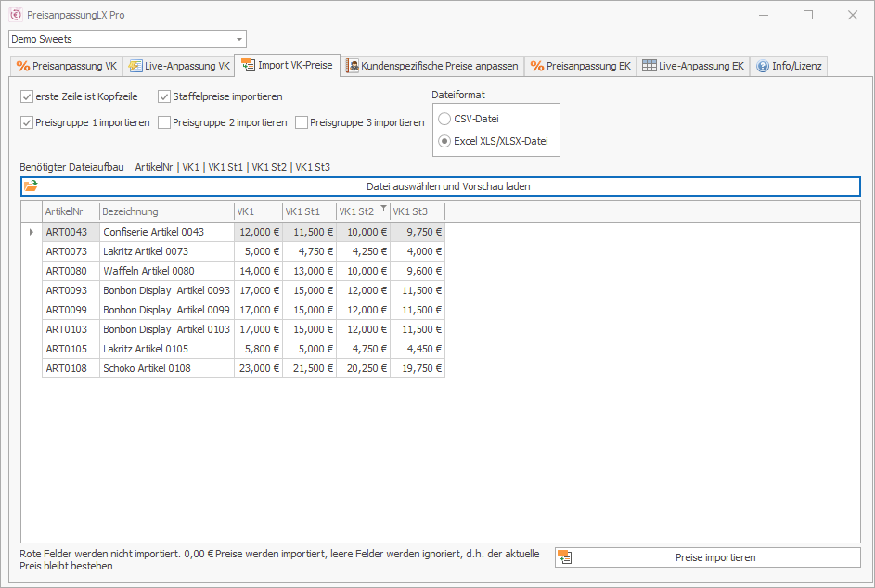Click the user icon on Kundenspezifische Preise tab
The height and width of the screenshot is (588, 875).
pyautogui.click(x=353, y=67)
